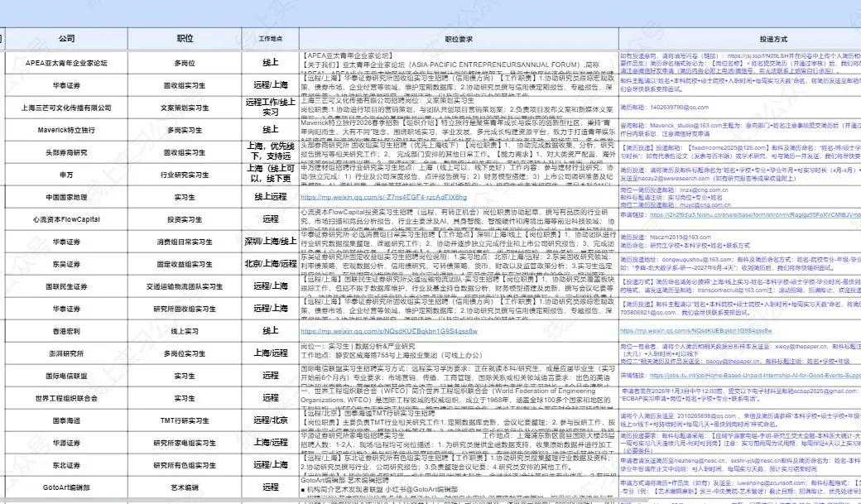Click the 心流资本FlowCapital company cell
This screenshot has width=861, height=504.
point(66,219)
